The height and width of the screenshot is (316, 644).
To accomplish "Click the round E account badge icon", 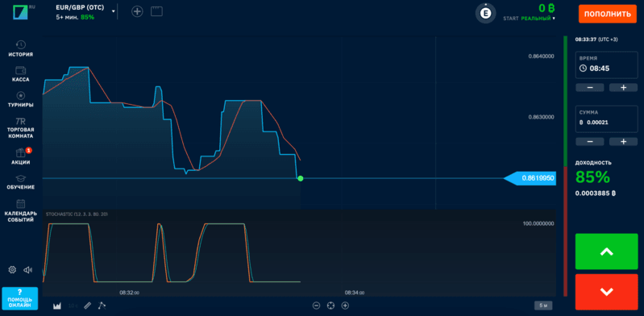I will click(x=486, y=13).
